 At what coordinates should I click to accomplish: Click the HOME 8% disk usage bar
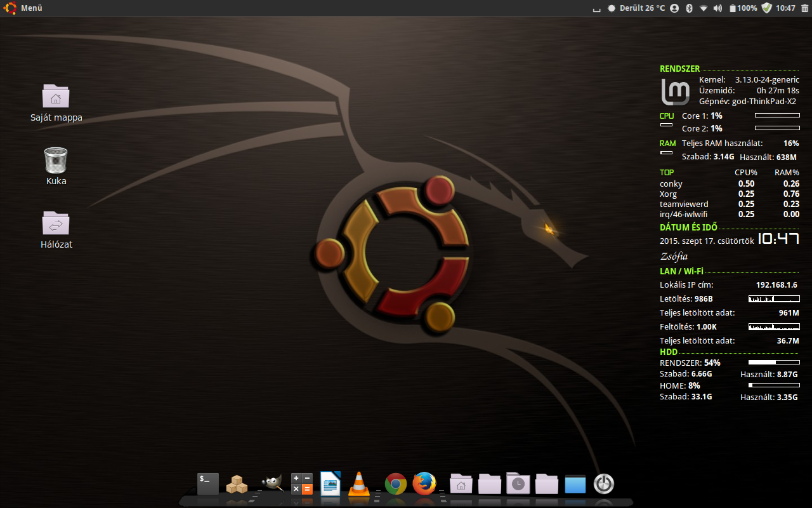(774, 385)
